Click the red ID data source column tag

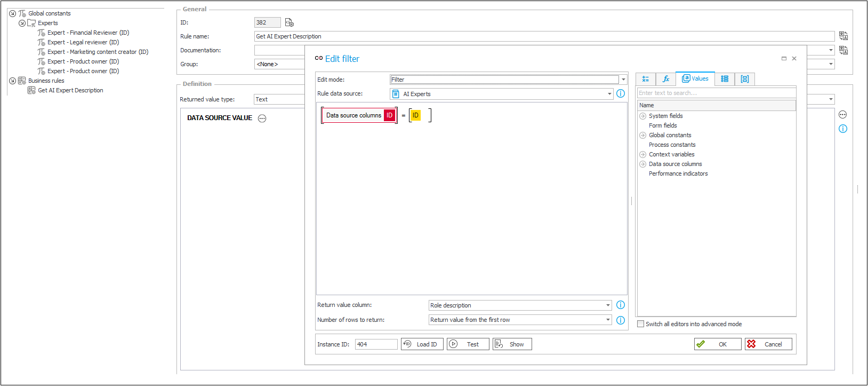click(389, 115)
